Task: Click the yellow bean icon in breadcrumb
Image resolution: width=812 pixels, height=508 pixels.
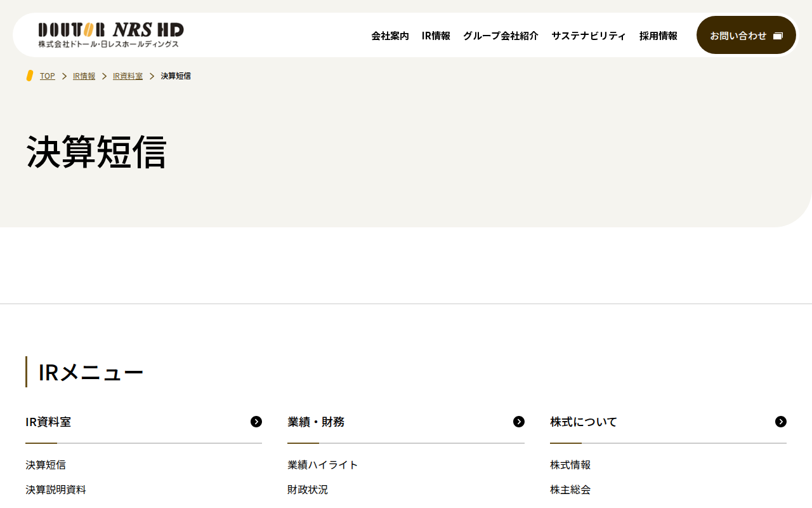Action: pyautogui.click(x=30, y=76)
